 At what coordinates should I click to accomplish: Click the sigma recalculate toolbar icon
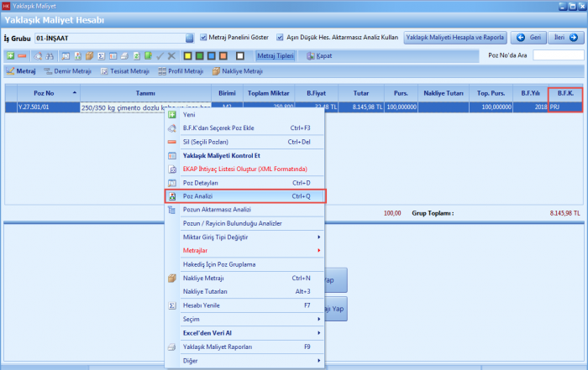(x=101, y=55)
